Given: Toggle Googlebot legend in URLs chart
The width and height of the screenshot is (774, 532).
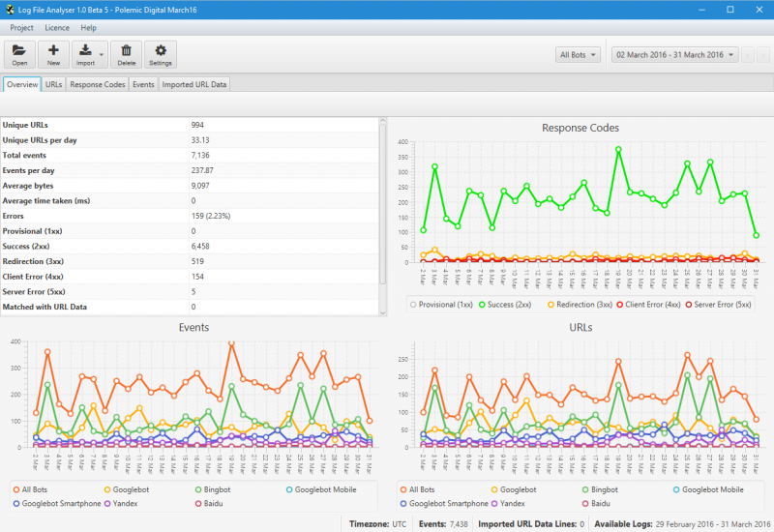Looking at the screenshot, I should pos(514,489).
